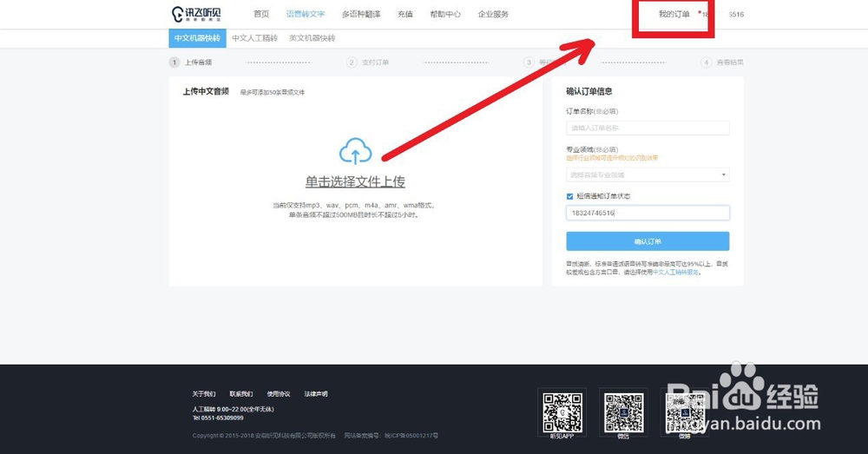Viewport: 868px width, 454px height.
Task: Click step 4 查看结果 indicator
Action: coord(722,63)
